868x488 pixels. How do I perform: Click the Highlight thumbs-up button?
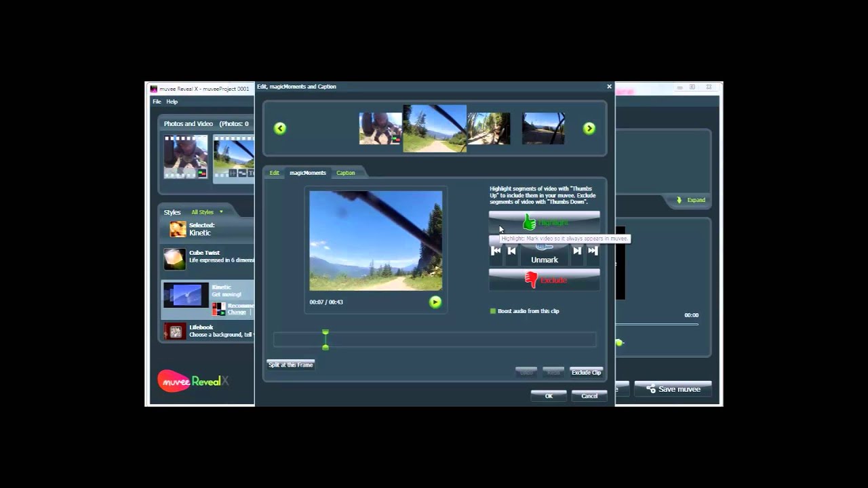coord(544,222)
